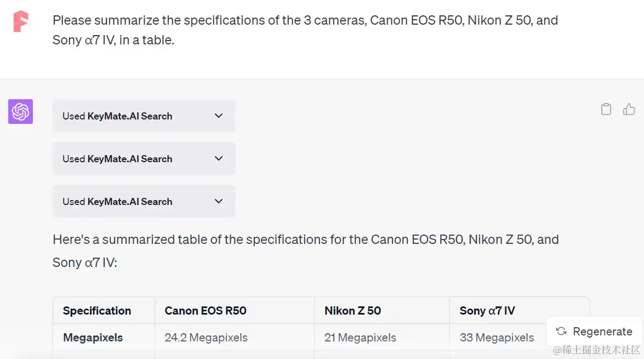Click the Regenerate button label

click(602, 332)
